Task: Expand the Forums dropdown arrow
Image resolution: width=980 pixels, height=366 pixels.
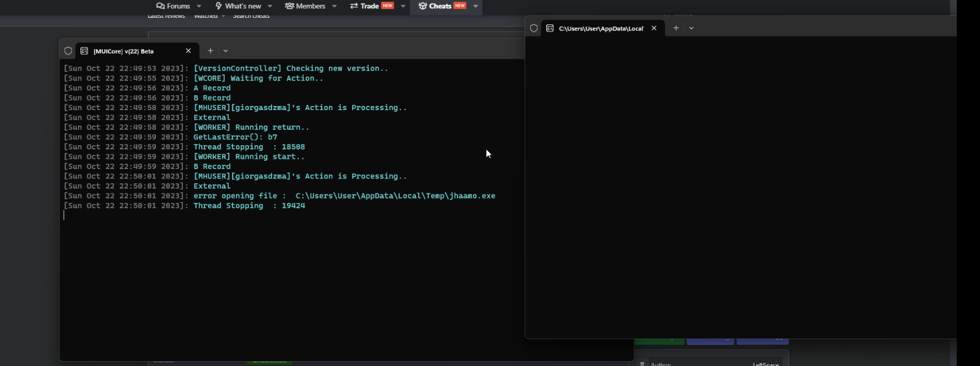Action: coord(199,6)
